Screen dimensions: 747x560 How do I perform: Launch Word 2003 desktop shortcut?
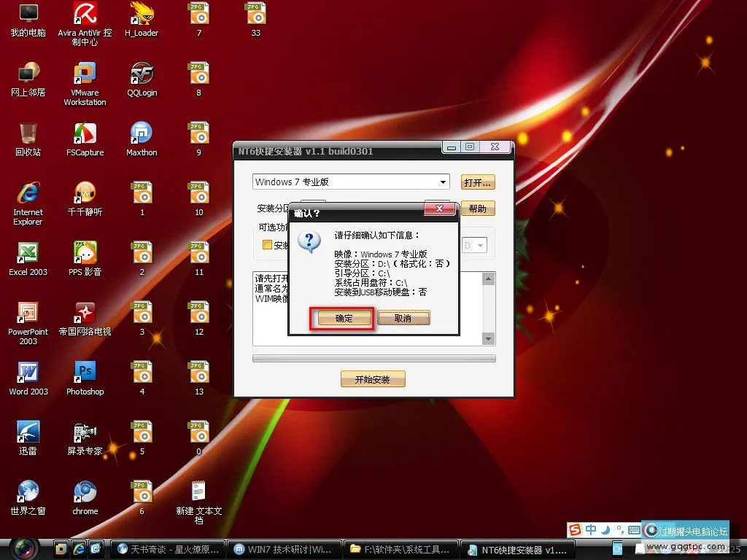pos(28,372)
